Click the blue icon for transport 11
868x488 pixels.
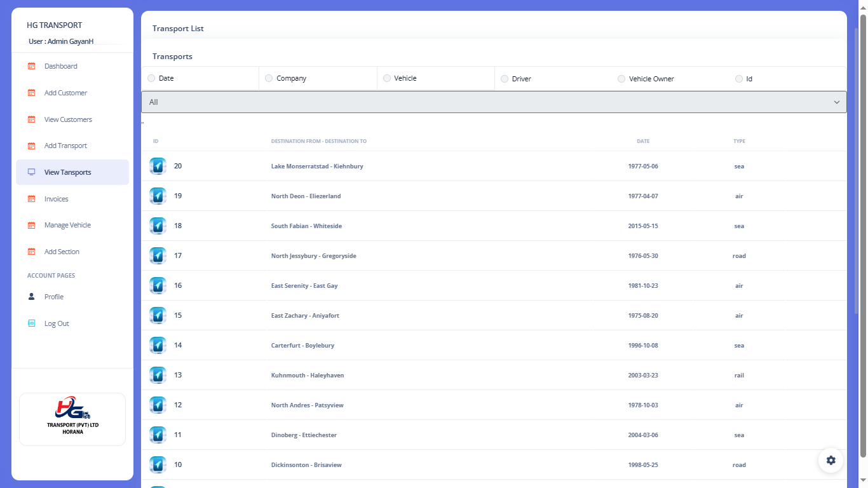coord(158,435)
